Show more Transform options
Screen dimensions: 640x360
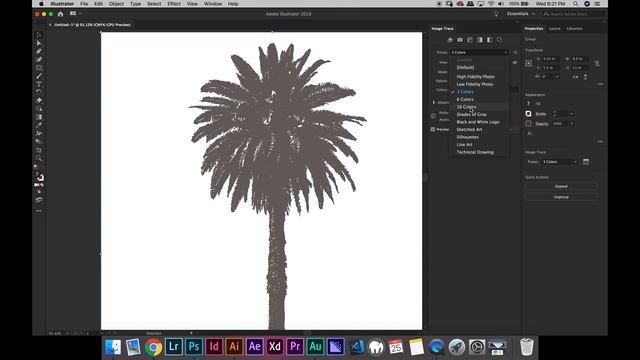(x=600, y=84)
